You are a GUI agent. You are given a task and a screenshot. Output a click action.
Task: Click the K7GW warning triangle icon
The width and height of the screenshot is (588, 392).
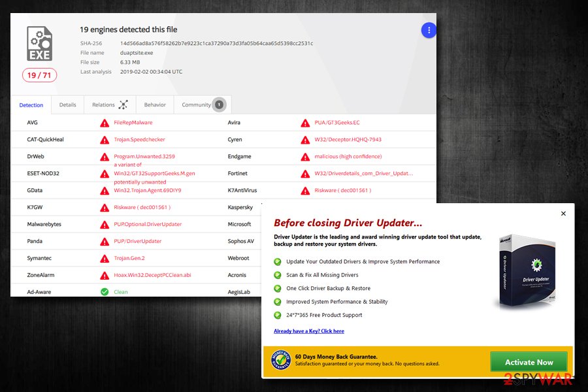(105, 208)
